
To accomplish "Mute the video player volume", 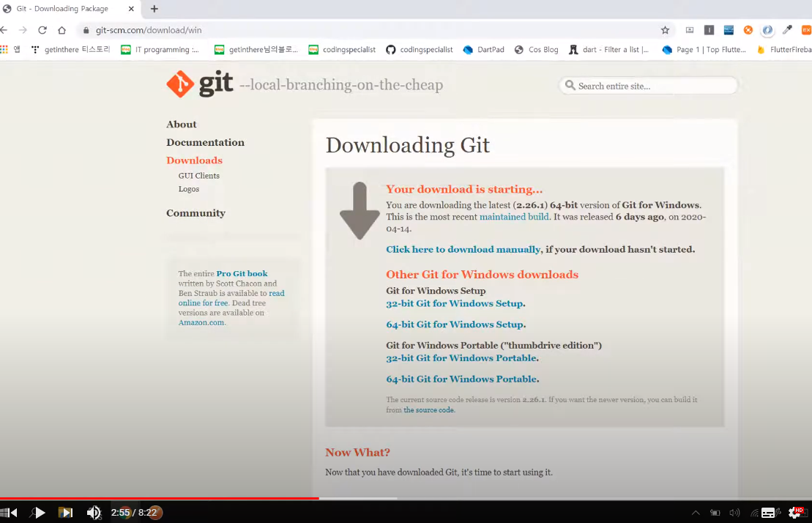I will click(x=93, y=513).
